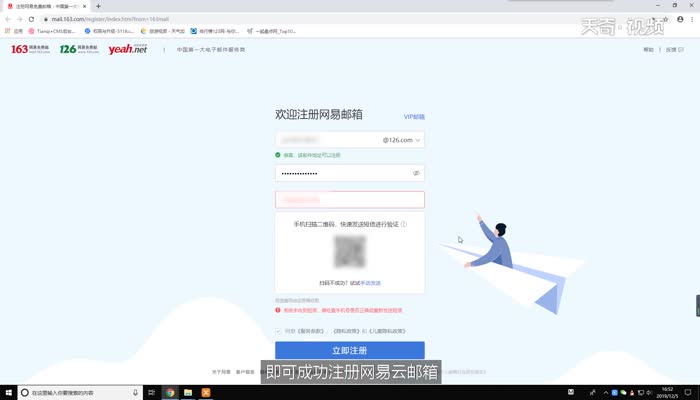Open the Apps bookmarks shortcut

click(x=14, y=31)
